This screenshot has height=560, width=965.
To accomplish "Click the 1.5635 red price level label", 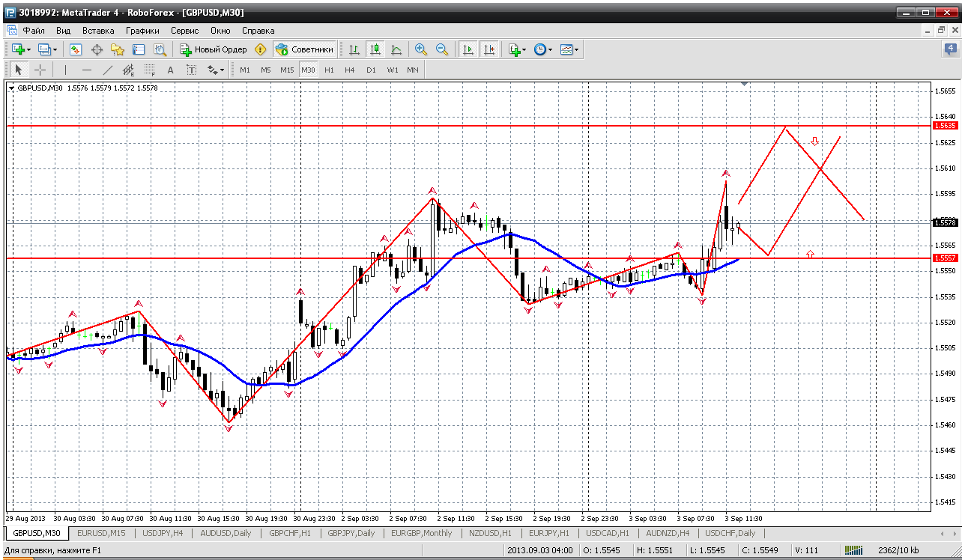I will [x=945, y=125].
